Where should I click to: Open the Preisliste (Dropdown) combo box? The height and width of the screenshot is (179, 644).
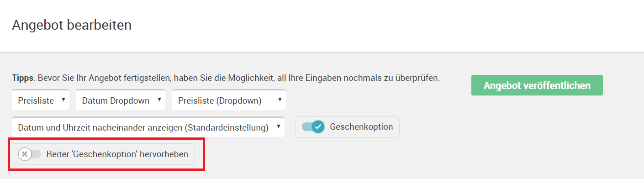click(x=229, y=100)
